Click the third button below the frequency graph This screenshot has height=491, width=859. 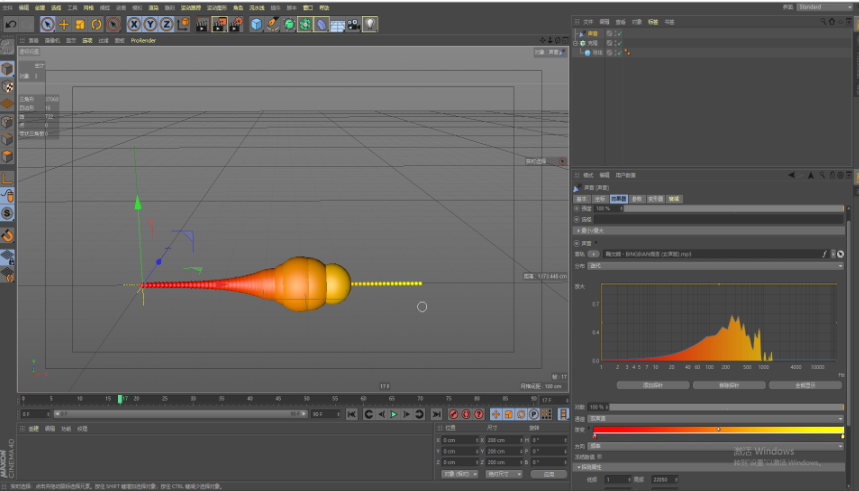pos(805,385)
